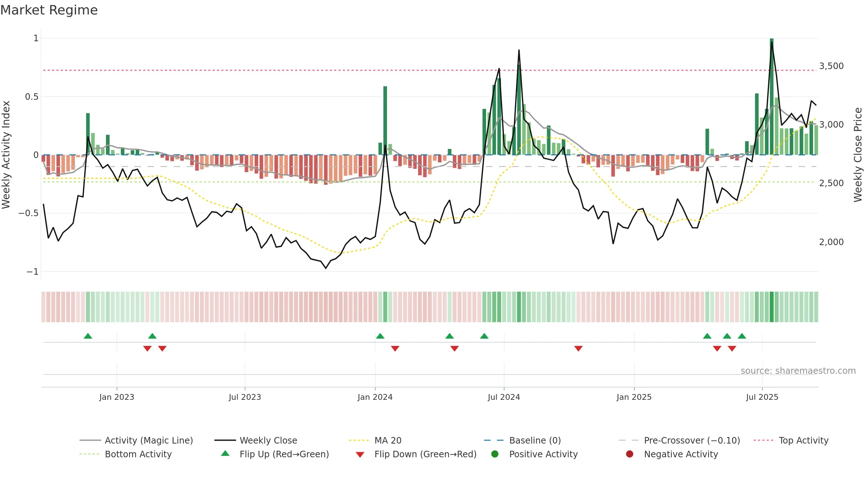Click the Jul 2025 x-axis label
The height and width of the screenshot is (488, 868).
[x=762, y=397]
